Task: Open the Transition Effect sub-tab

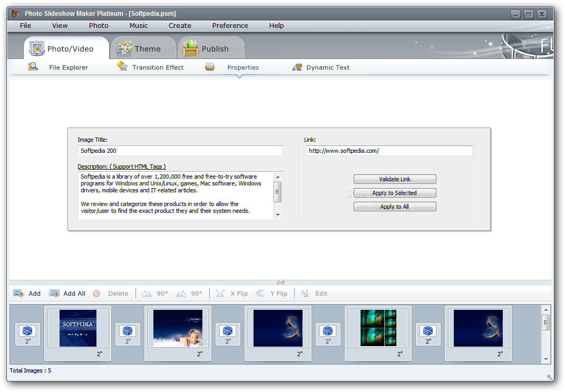Action: point(158,67)
